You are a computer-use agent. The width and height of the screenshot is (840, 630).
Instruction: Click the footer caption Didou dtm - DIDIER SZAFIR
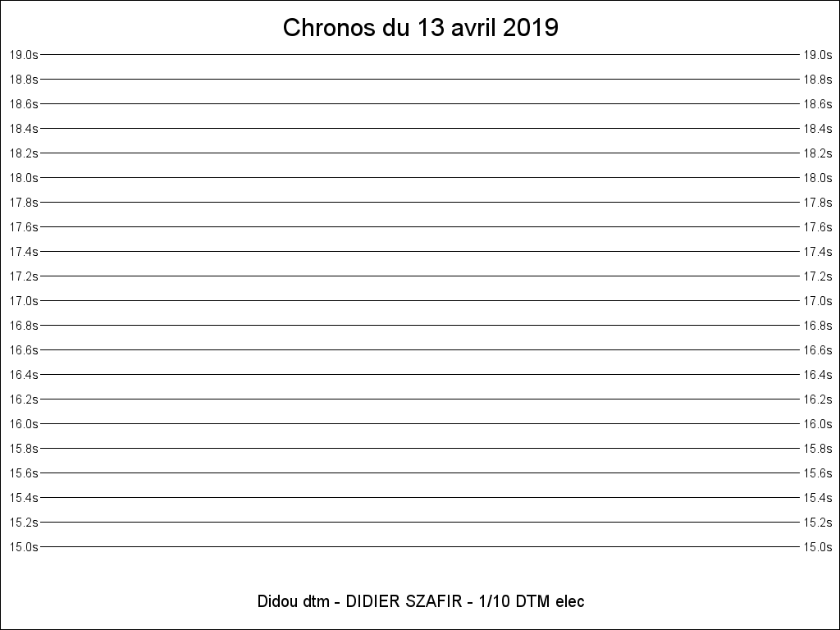pyautogui.click(x=359, y=601)
